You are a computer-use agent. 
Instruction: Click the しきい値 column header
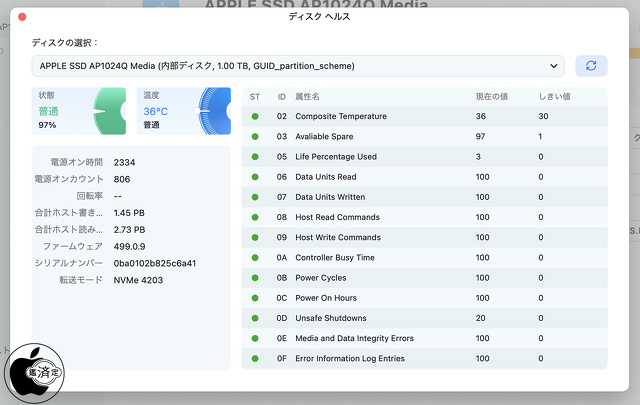coord(553,96)
